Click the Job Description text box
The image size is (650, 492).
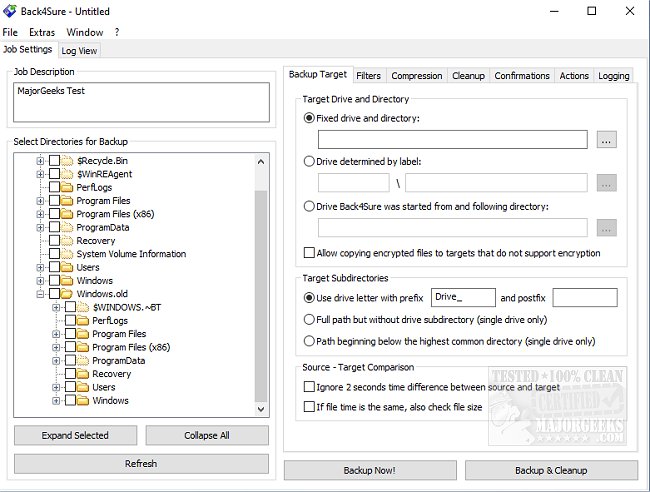[x=141, y=102]
